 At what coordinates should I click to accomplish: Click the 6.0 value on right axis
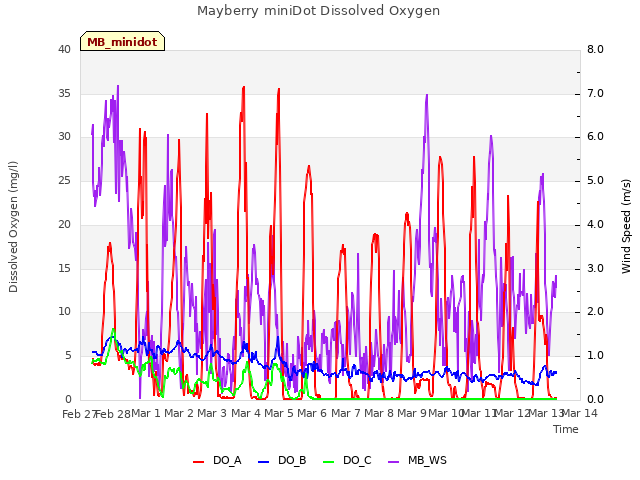[596, 136]
